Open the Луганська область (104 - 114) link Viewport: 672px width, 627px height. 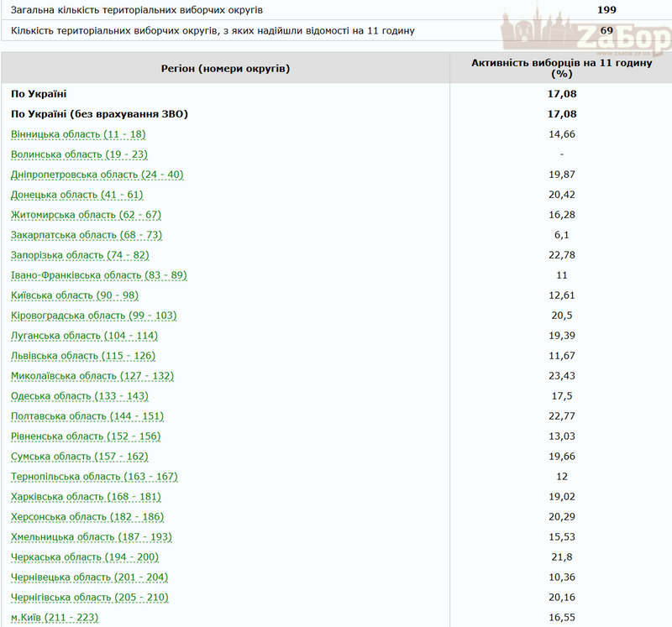(x=84, y=336)
